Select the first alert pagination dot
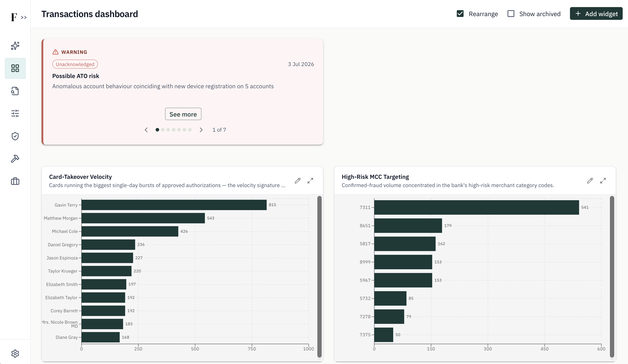 157,130
